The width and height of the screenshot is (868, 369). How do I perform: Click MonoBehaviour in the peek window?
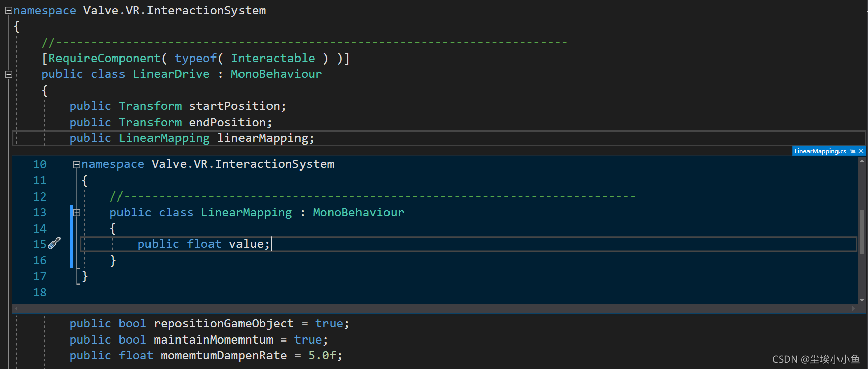click(x=358, y=213)
